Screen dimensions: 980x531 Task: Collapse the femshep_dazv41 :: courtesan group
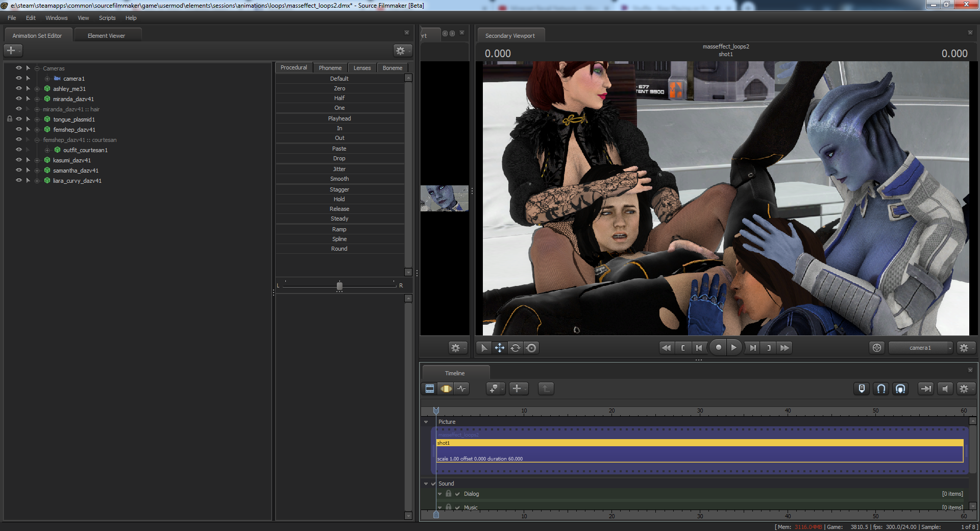pyautogui.click(x=37, y=140)
